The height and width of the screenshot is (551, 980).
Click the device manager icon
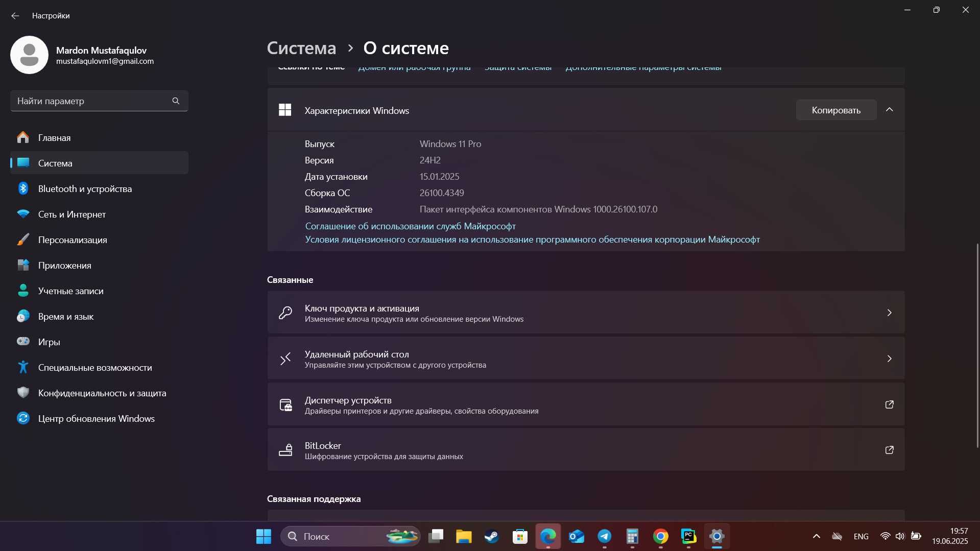tap(285, 405)
